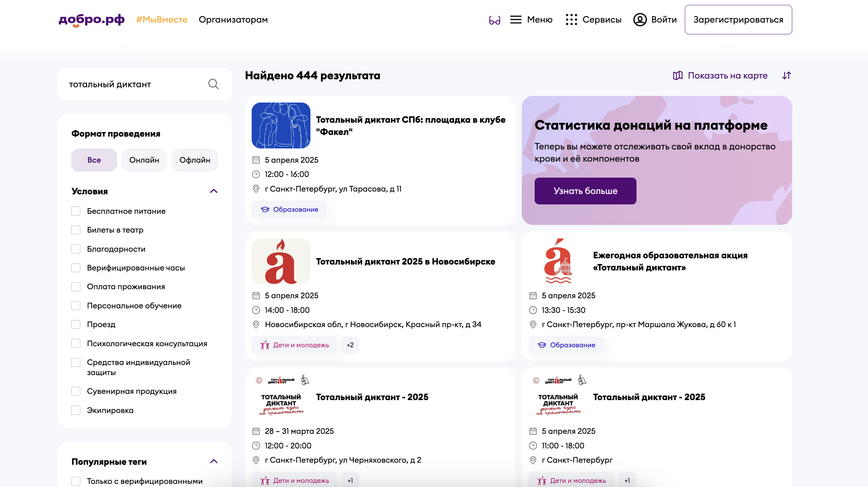Toggle the accessibility glasses icon

(x=494, y=20)
